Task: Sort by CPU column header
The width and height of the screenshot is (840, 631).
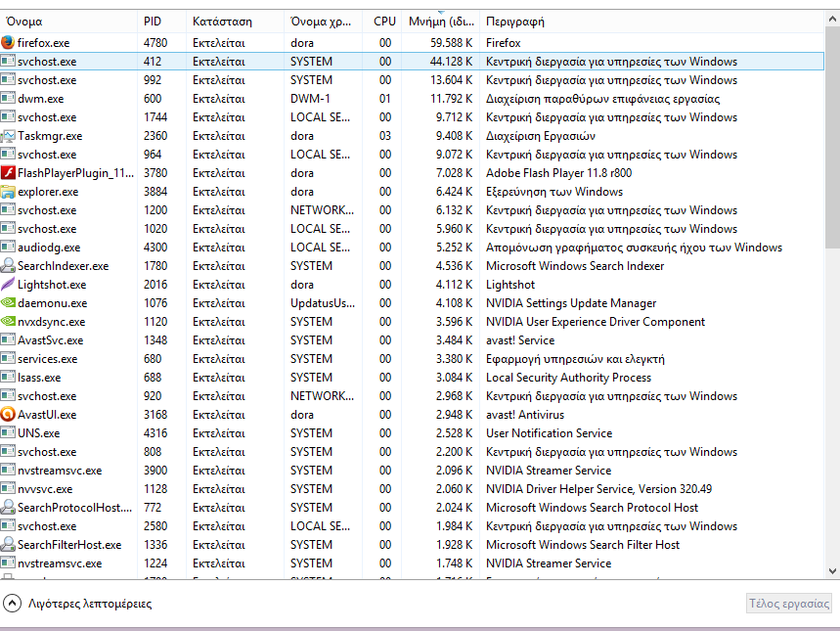Action: coord(382,22)
